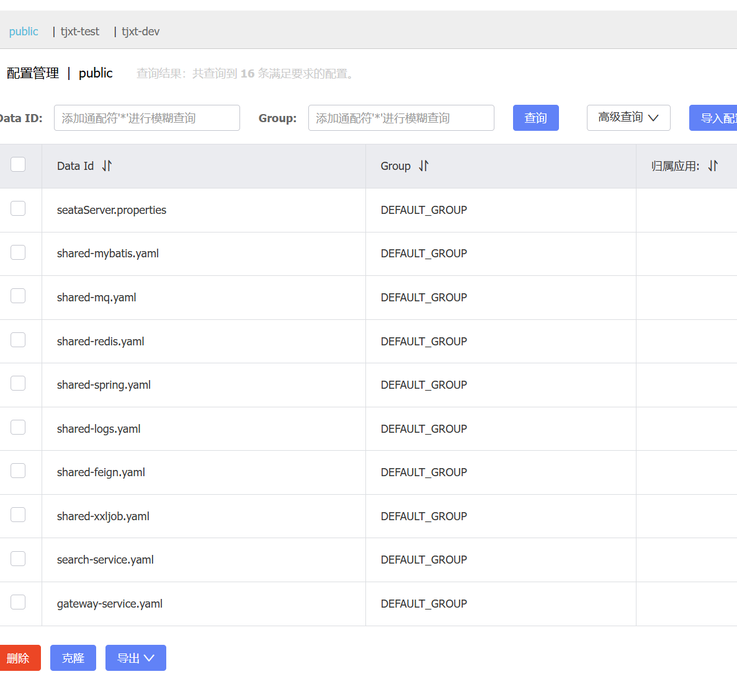Focus the Group filter input field

[x=401, y=117]
